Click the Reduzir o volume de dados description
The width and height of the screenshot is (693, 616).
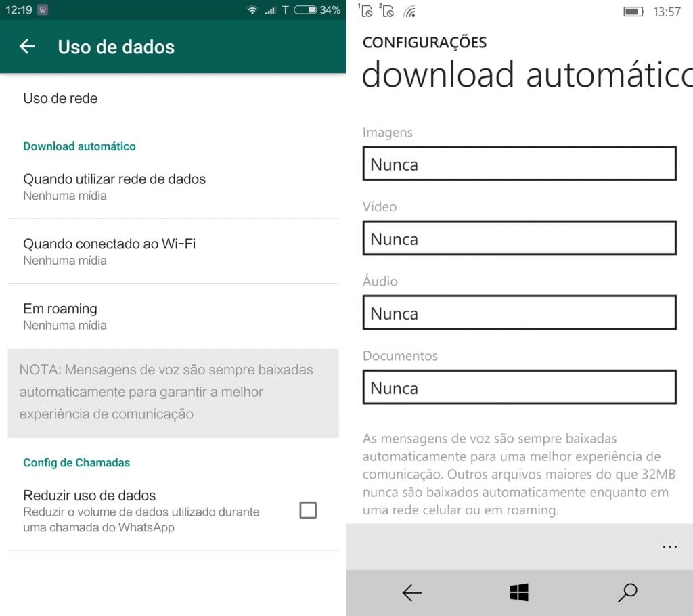141,520
